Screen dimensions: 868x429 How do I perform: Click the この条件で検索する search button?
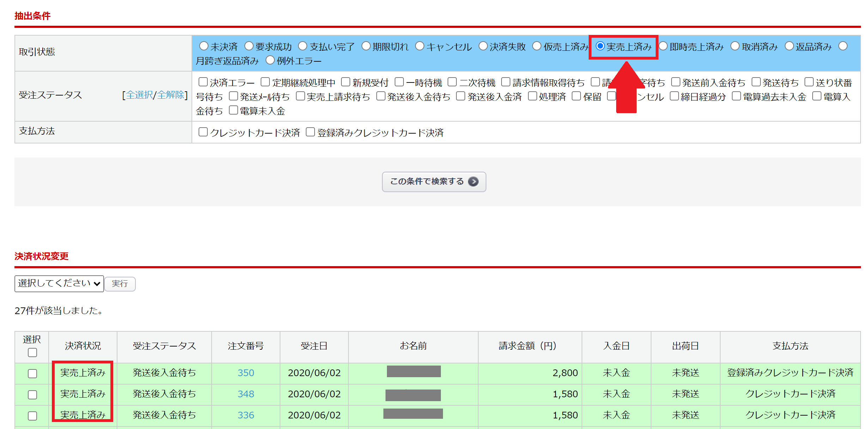pyautogui.click(x=433, y=182)
